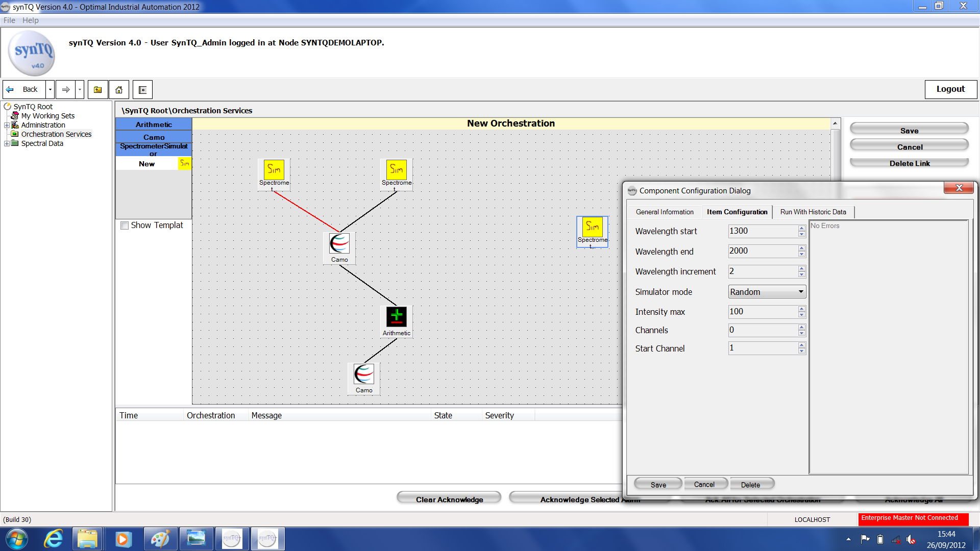Viewport: 980px width, 551px height.
Task: Open the Windows Start button
Action: click(x=16, y=539)
